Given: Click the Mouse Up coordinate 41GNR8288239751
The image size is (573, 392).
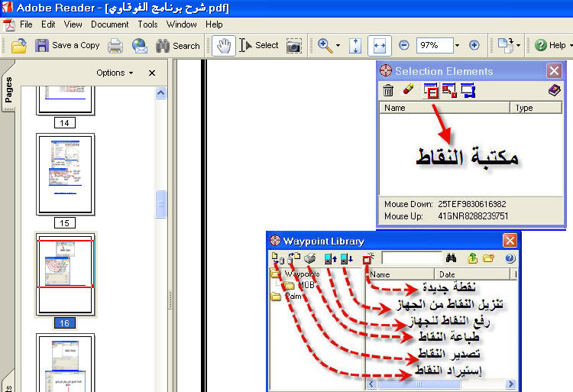Looking at the screenshot, I should point(473,216).
